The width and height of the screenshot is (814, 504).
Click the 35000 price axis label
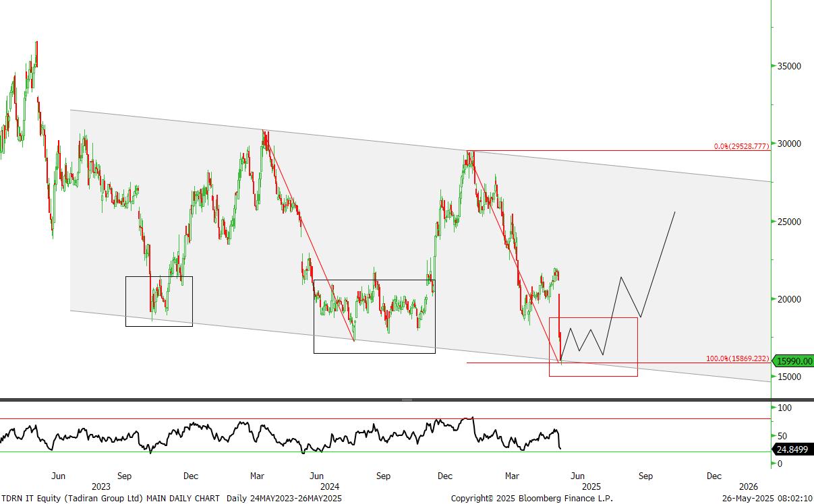[789, 66]
